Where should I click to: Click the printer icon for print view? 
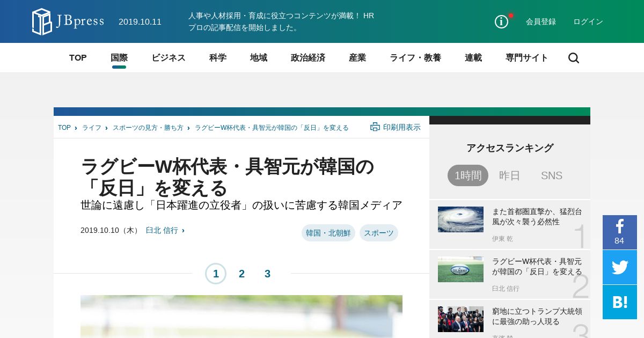[x=375, y=127]
